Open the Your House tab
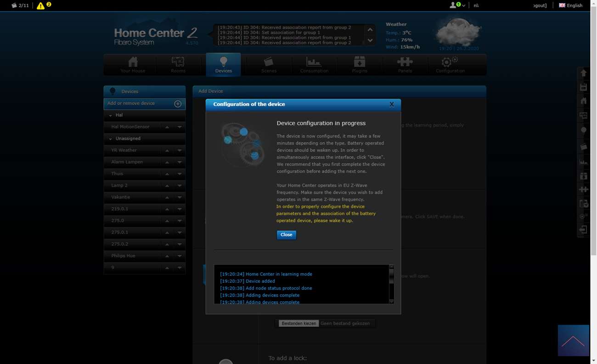Screen dimensions: 597x364 [133, 65]
